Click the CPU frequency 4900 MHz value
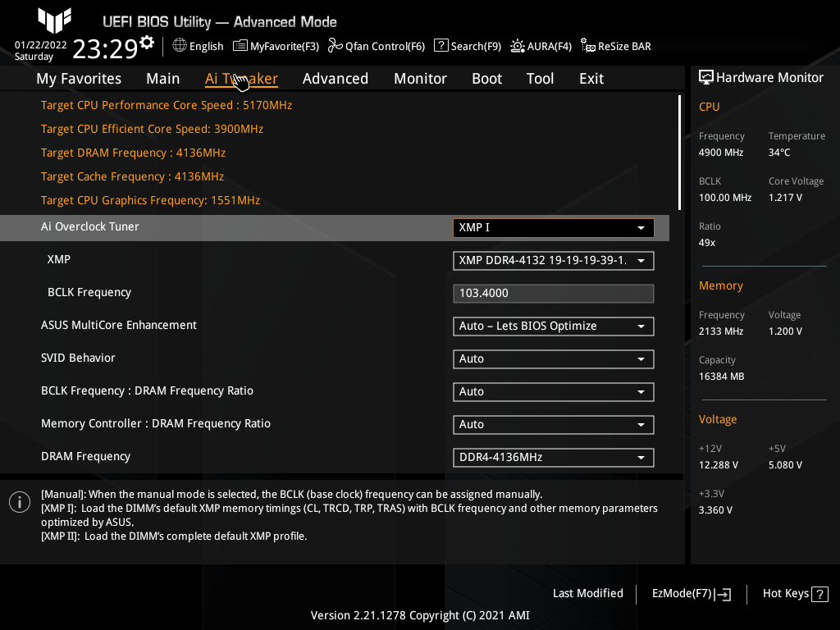Viewport: 840px width, 630px height. [x=721, y=153]
